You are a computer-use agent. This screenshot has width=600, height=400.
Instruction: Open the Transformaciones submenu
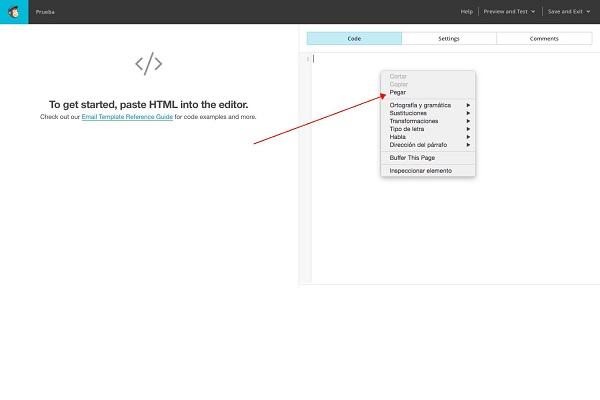point(414,121)
